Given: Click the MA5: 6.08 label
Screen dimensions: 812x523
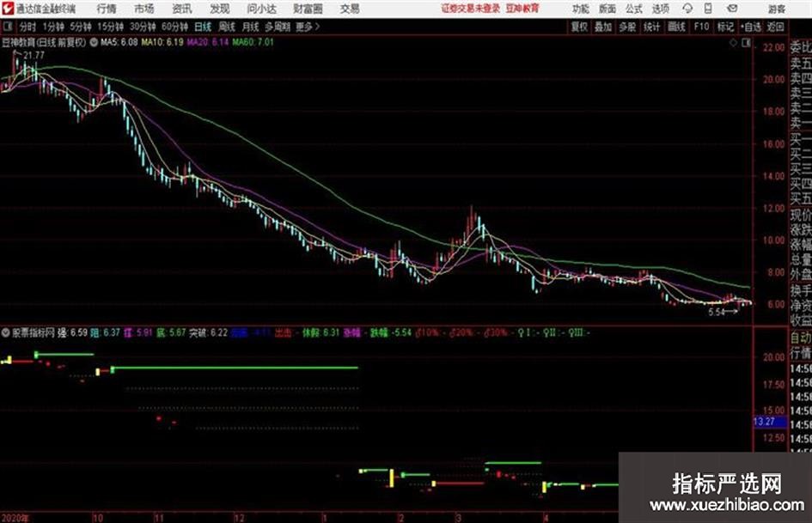Looking at the screenshot, I should coord(119,42).
